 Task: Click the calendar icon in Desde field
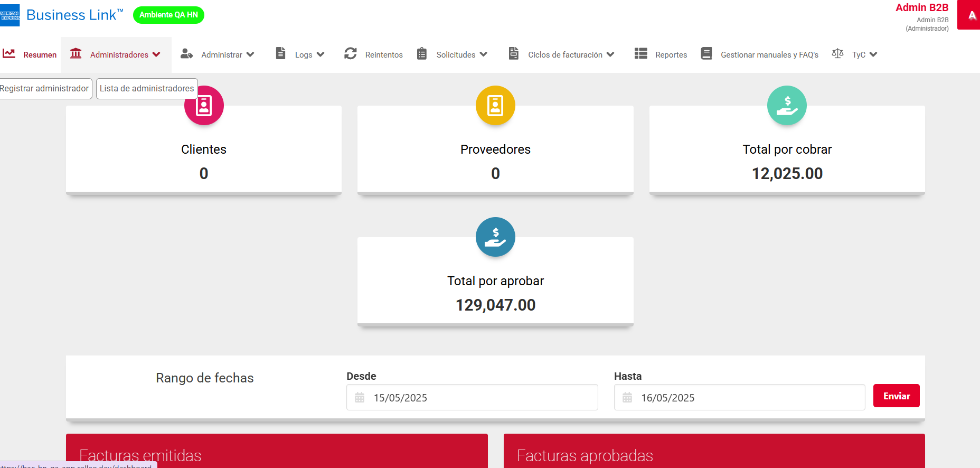click(x=360, y=398)
